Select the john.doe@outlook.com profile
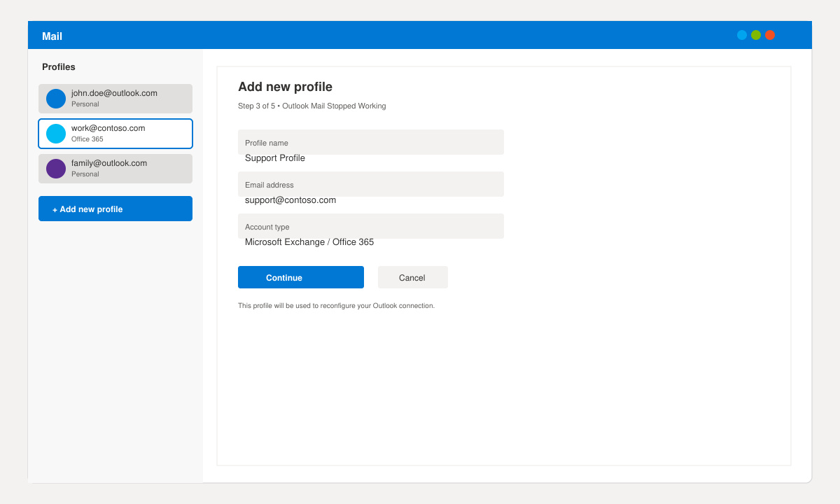 click(115, 99)
